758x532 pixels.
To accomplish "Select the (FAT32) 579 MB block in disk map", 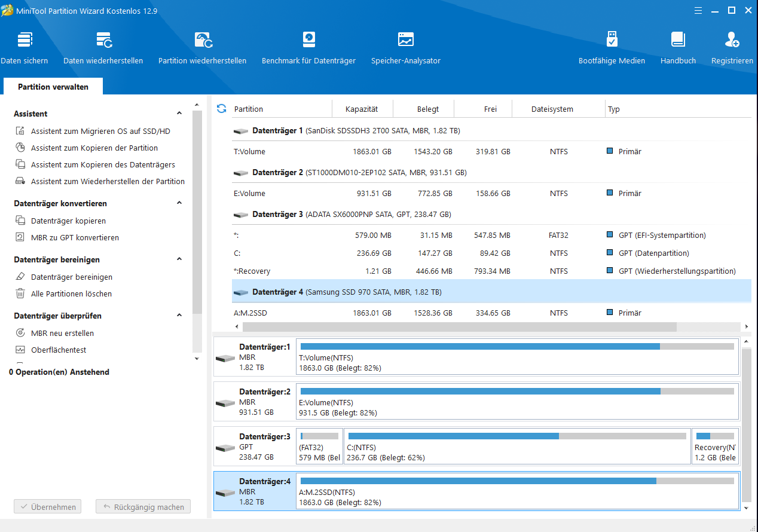I will (x=319, y=446).
